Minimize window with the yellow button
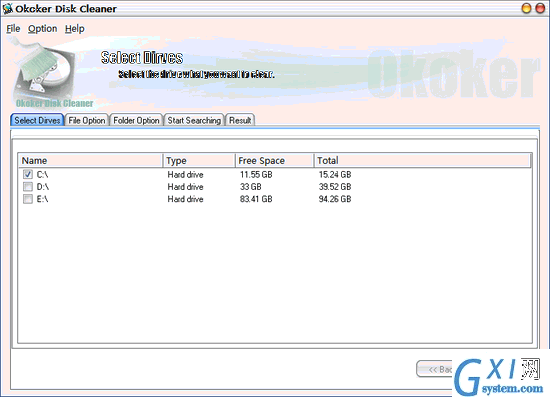550x397 pixels. (526, 8)
